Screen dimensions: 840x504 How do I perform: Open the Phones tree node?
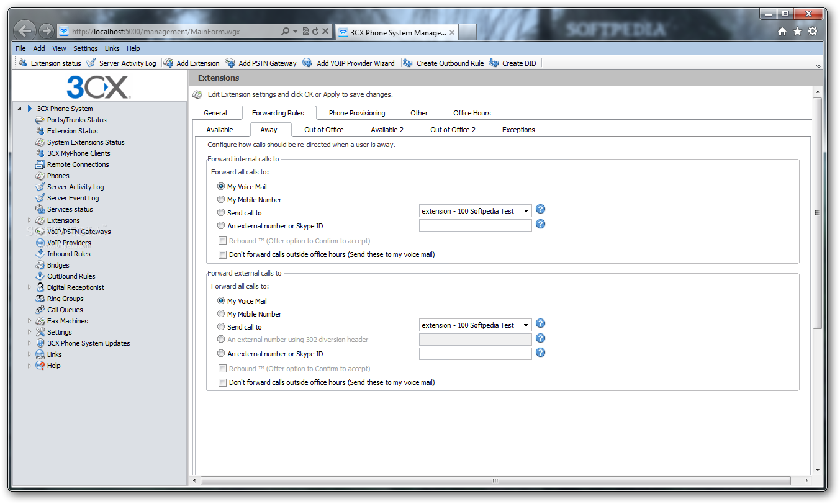[58, 176]
